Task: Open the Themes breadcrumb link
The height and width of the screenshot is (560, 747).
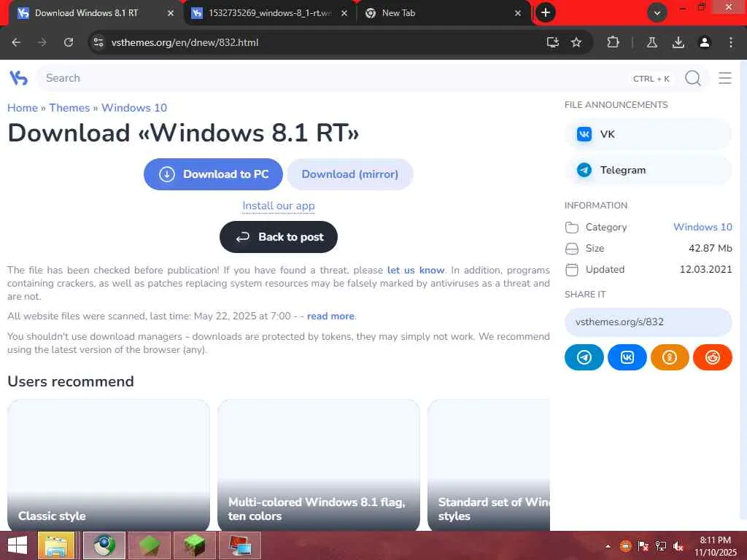Action: [x=69, y=108]
